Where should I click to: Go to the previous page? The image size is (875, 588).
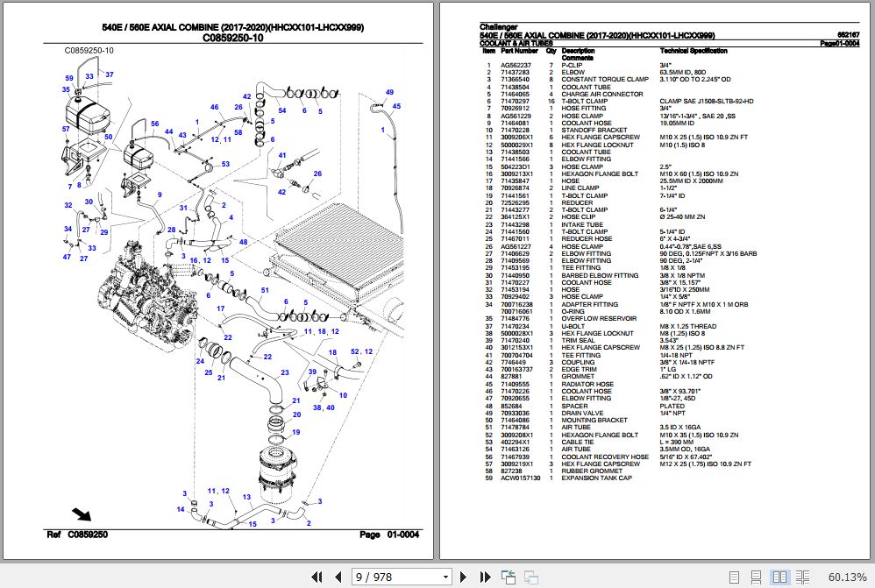pyautogui.click(x=338, y=577)
